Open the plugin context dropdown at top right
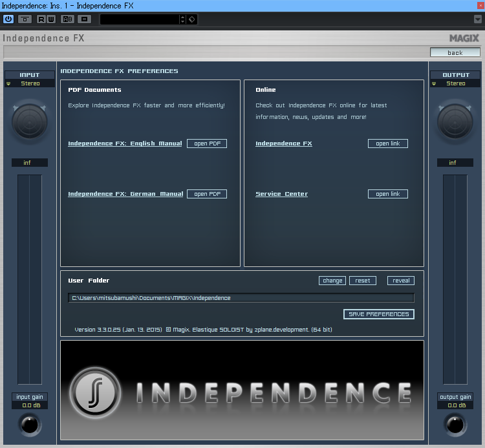The height and width of the screenshot is (448, 485). (x=478, y=19)
